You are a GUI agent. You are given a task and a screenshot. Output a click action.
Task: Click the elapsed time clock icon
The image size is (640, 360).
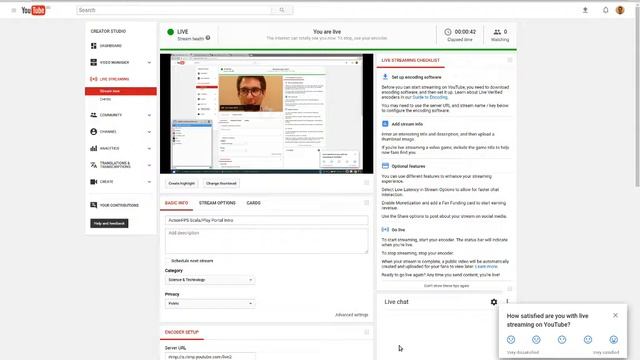coord(448,32)
